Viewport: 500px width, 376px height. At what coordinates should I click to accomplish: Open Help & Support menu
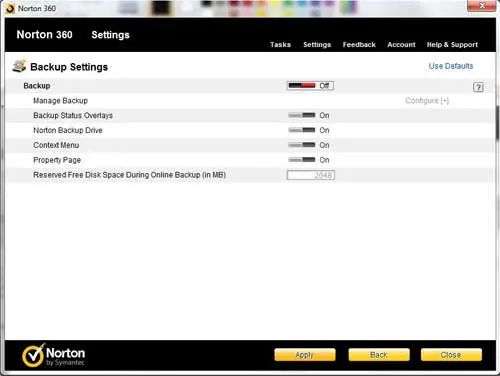pyautogui.click(x=452, y=45)
